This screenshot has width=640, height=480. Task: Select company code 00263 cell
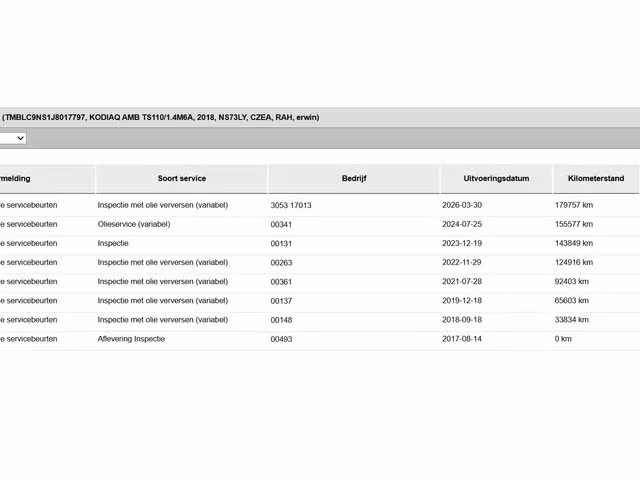[x=281, y=262]
